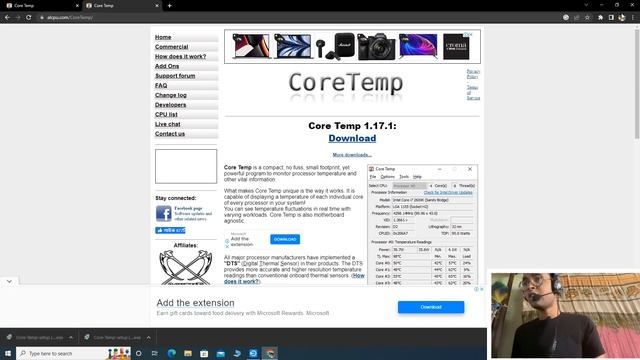640x360 pixels.
Task: Close the first Core Temp tab
Action: pyautogui.click(x=77, y=6)
